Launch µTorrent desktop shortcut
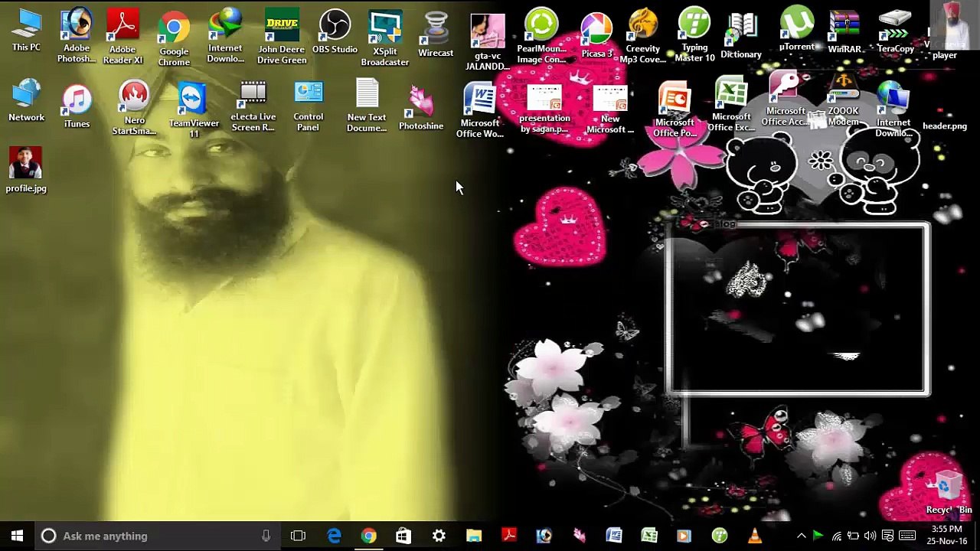 pos(797,29)
